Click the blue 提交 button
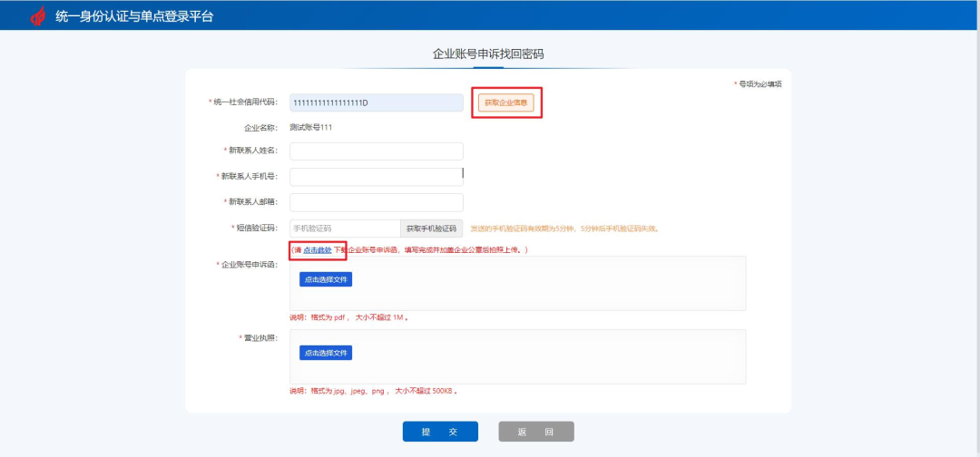 coord(440,432)
